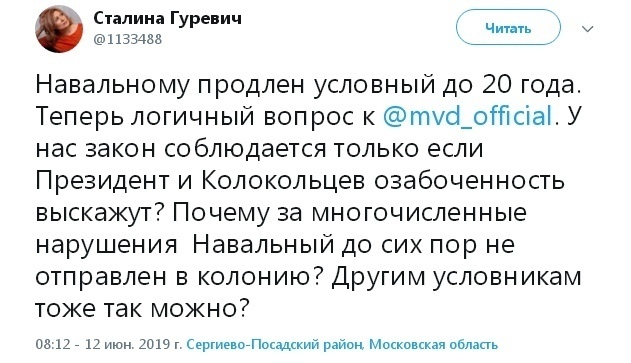The height and width of the screenshot is (363, 631).
Task: Open Сергиево-Посадский район location link
Action: pos(275,344)
